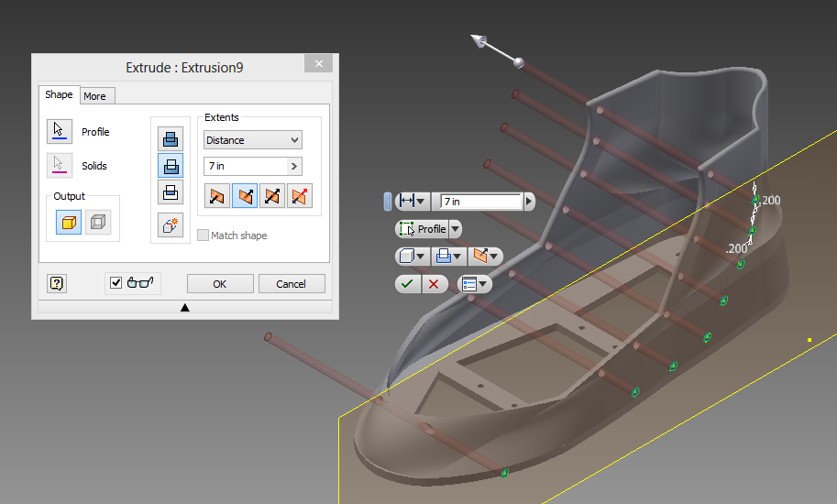Choose the Symmetric direction icon
837x504 pixels.
coord(272,195)
